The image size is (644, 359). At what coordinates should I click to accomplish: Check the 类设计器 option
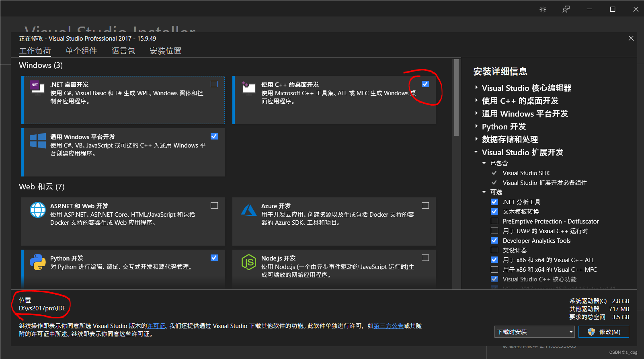pyautogui.click(x=494, y=250)
